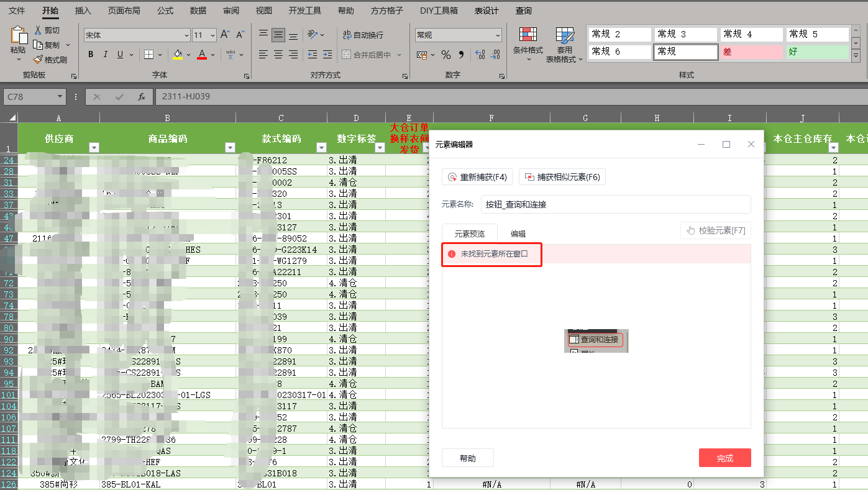Open the filter dropdown on 供应商 column

[94, 148]
